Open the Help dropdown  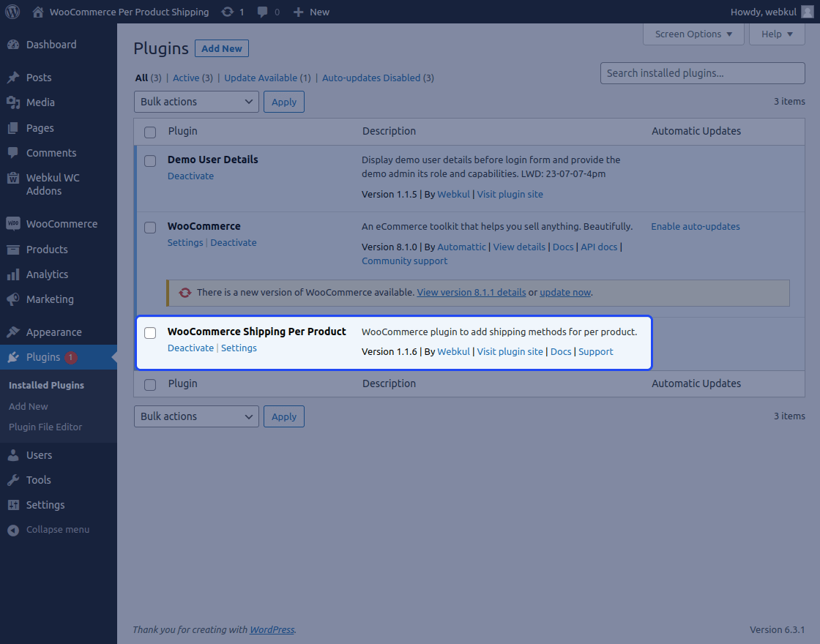[776, 34]
